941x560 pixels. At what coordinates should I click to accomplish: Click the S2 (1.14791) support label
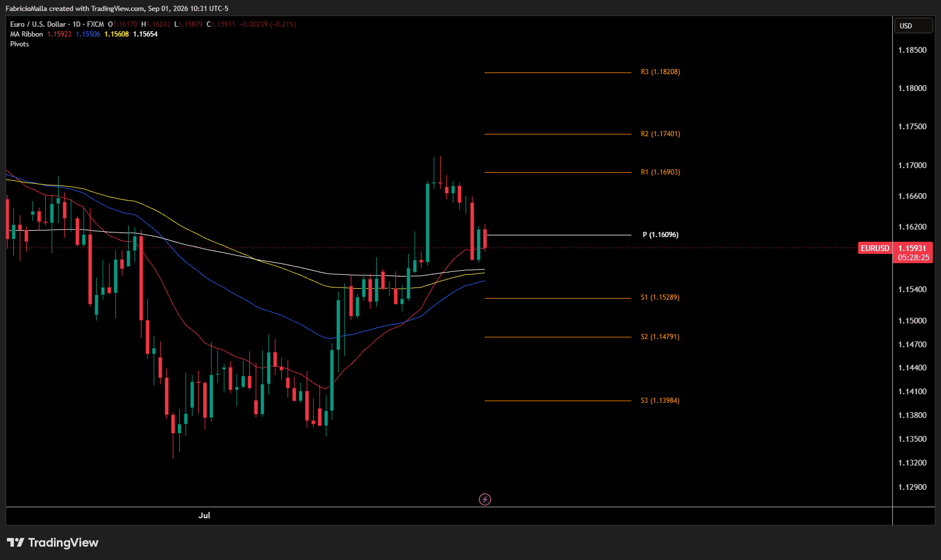660,337
